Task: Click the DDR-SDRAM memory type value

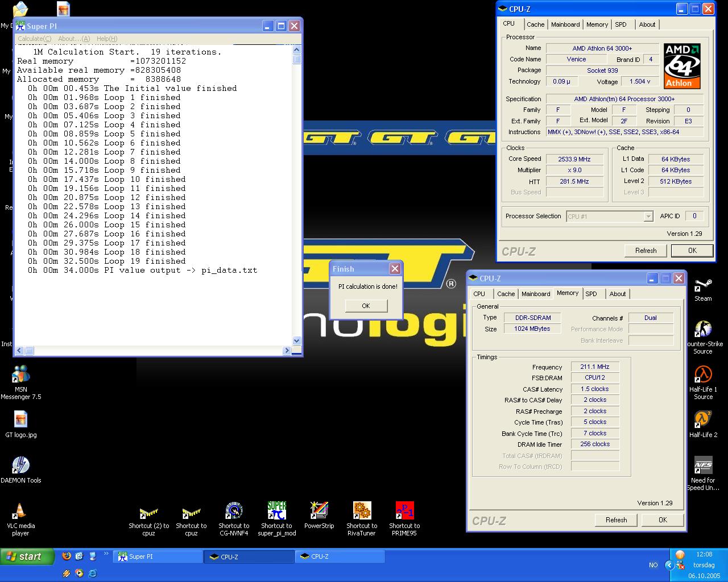Action: [532, 318]
